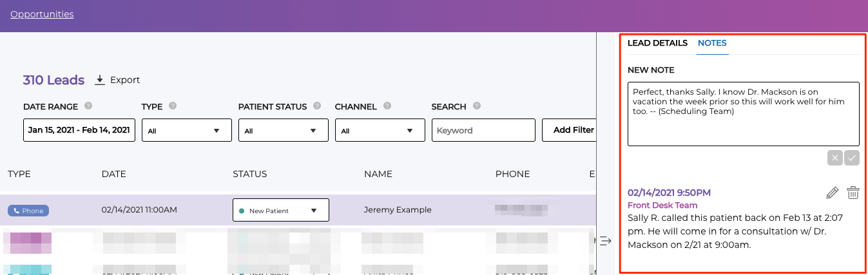868x275 pixels.
Task: Expand the Patient Status filter dropdown
Action: pyautogui.click(x=283, y=130)
